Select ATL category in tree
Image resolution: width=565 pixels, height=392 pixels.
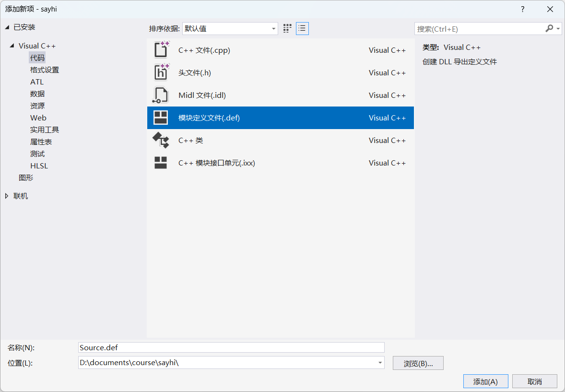point(37,82)
